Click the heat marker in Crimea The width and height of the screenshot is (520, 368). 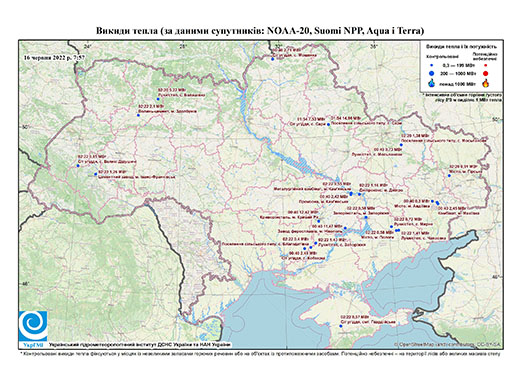click(x=341, y=326)
